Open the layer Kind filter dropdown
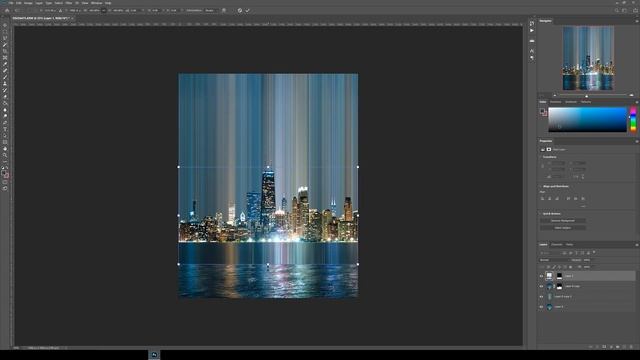The width and height of the screenshot is (640, 360). (550, 253)
